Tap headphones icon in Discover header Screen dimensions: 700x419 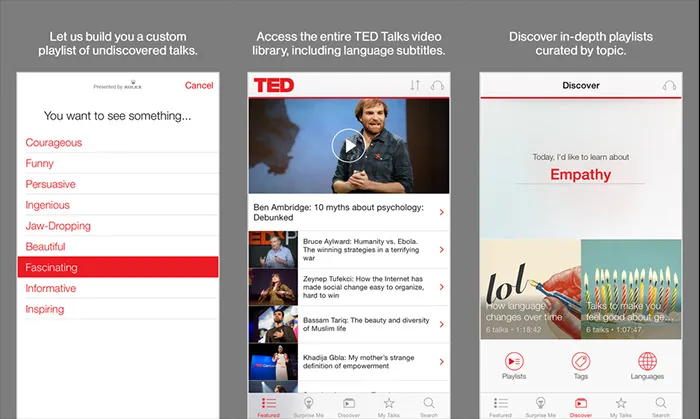point(668,86)
